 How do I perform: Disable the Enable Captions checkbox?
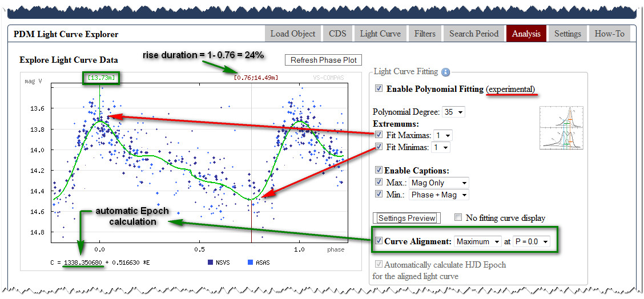tap(379, 170)
